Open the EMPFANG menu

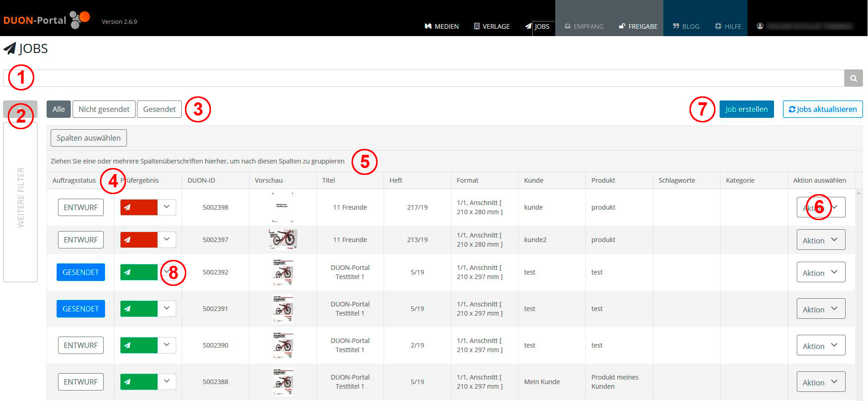[584, 26]
